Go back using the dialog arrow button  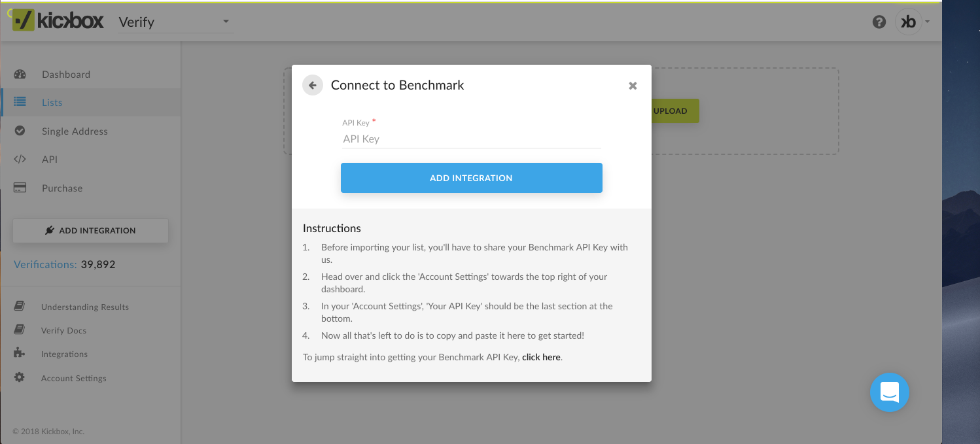click(x=313, y=85)
